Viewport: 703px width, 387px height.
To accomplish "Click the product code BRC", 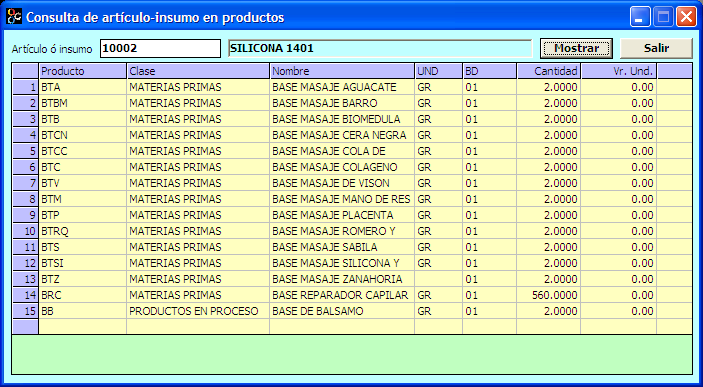I will pyautogui.click(x=82, y=295).
